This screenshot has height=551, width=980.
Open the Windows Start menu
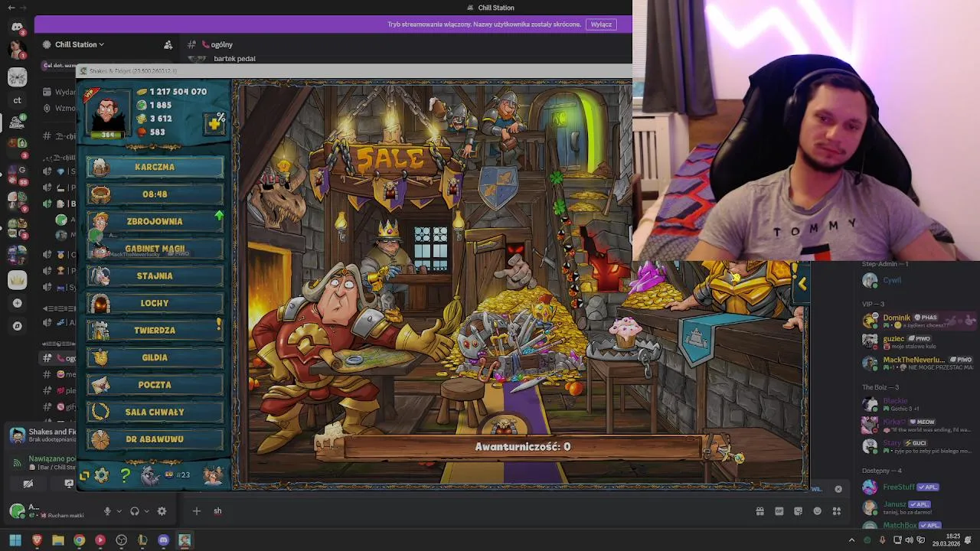pyautogui.click(x=15, y=540)
